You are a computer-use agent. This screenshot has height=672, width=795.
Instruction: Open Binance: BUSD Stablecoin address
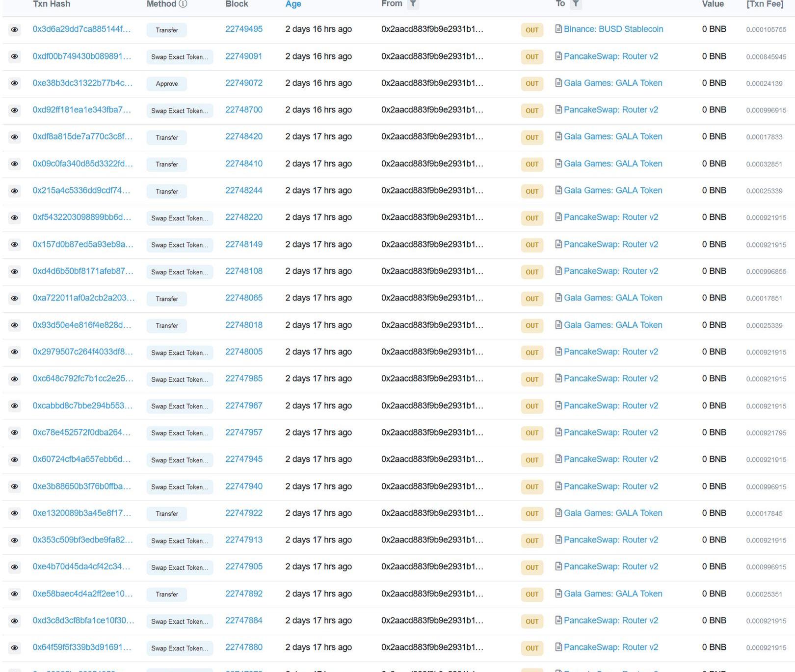(x=613, y=29)
